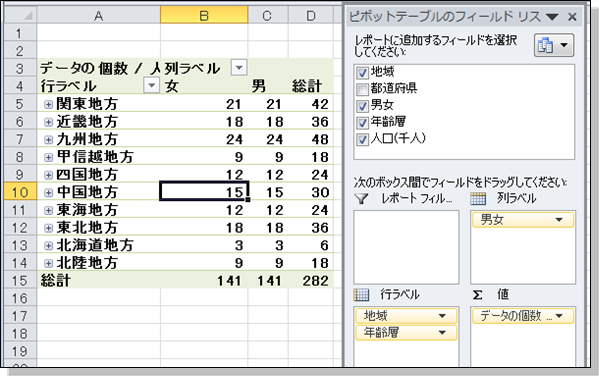Click the sigma 値 icon

478,295
